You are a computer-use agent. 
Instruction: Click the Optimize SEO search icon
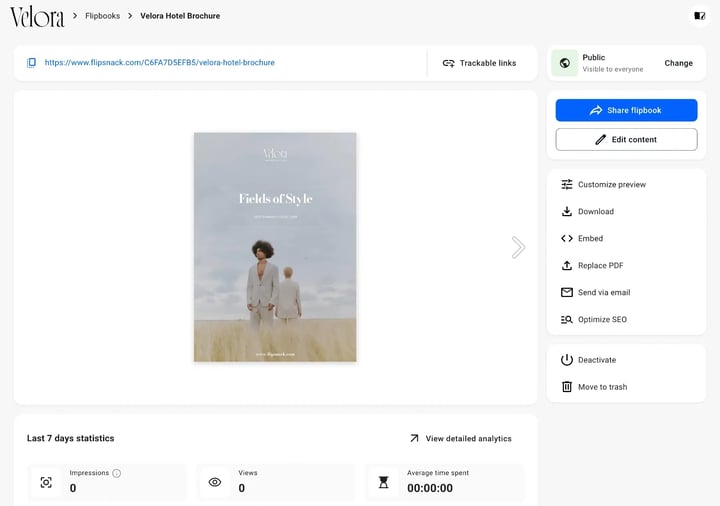click(x=567, y=320)
